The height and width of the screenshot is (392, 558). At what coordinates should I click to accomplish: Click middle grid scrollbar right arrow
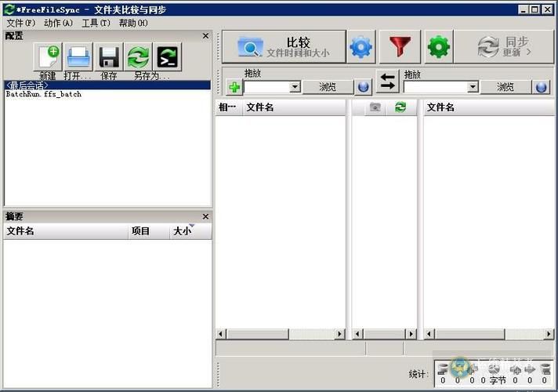(411, 334)
